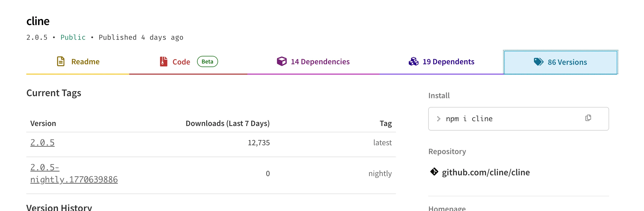This screenshot has width=644, height=211.
Task: Open the 19 Dependents tab
Action: pyautogui.click(x=448, y=61)
